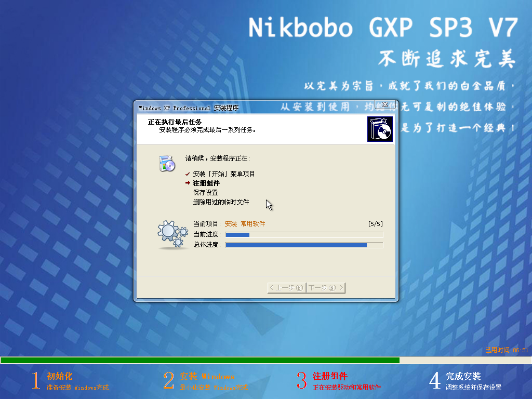The width and height of the screenshot is (532, 399).
Task: Click the 准备安装 Windows完成 subtitle
Action: tap(78, 388)
